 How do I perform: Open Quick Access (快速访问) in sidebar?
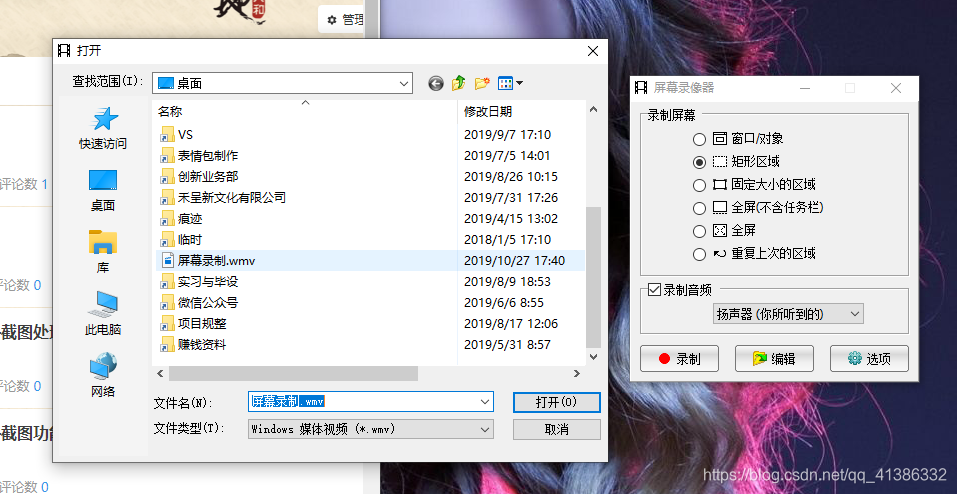pyautogui.click(x=103, y=128)
